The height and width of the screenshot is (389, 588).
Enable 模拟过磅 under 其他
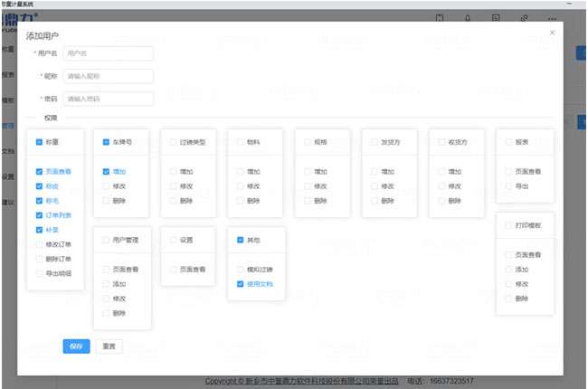tap(241, 270)
